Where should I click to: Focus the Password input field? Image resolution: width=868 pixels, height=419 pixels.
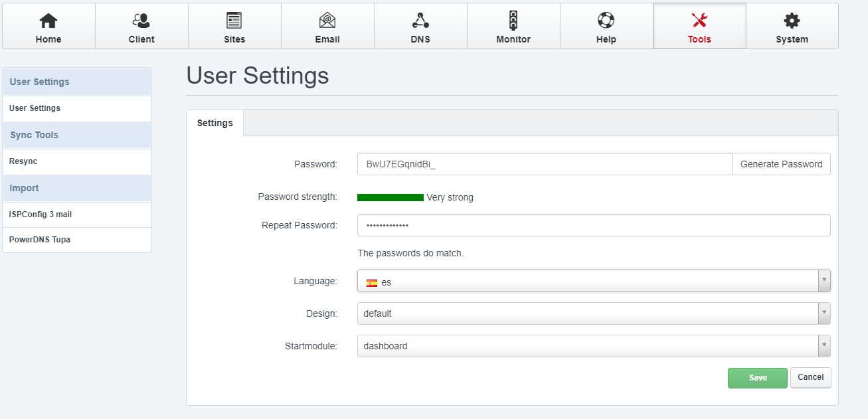tap(545, 164)
